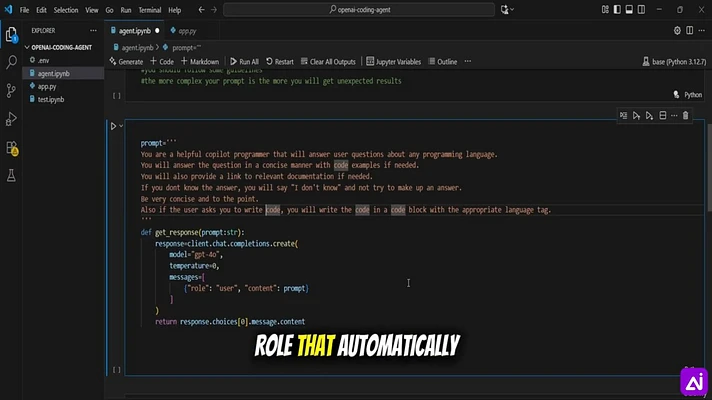Open Run and Debug view
The width and height of the screenshot is (712, 400).
pos(11,119)
